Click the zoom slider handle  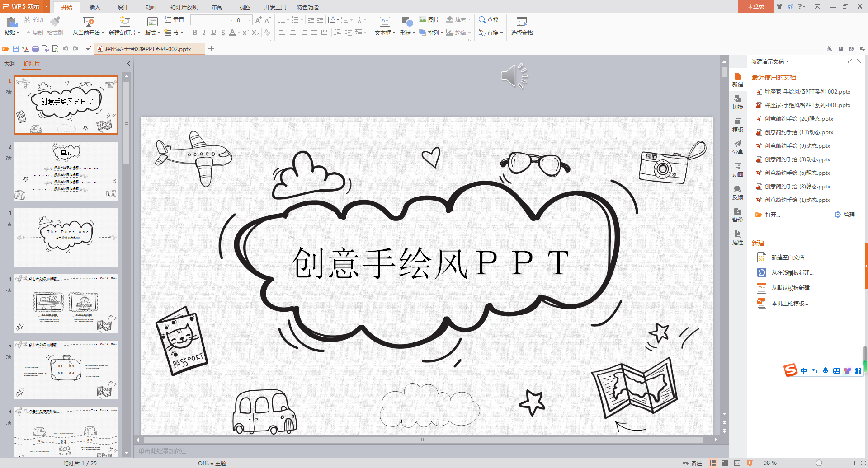click(819, 463)
